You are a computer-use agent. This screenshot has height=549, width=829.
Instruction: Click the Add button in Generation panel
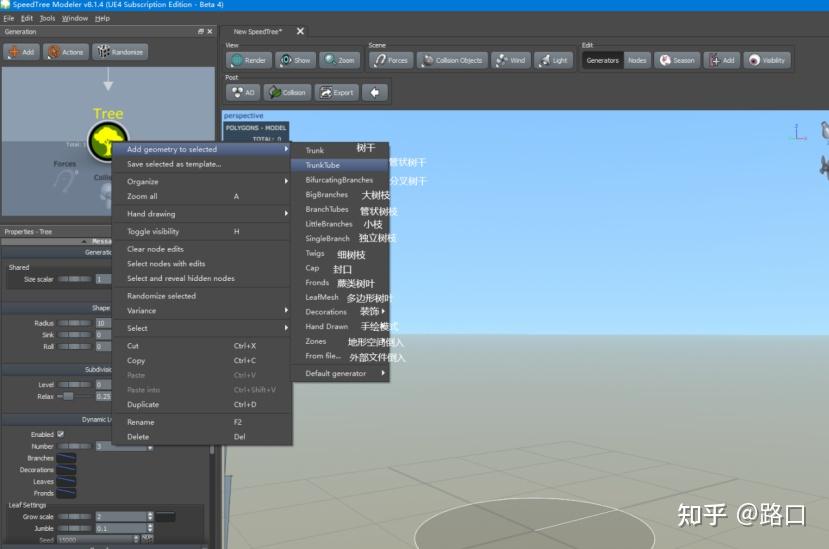click(22, 52)
